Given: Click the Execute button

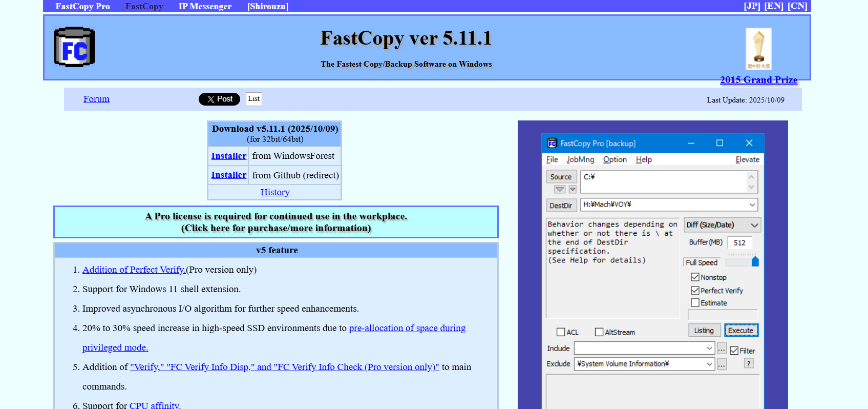Looking at the screenshot, I should (x=741, y=331).
